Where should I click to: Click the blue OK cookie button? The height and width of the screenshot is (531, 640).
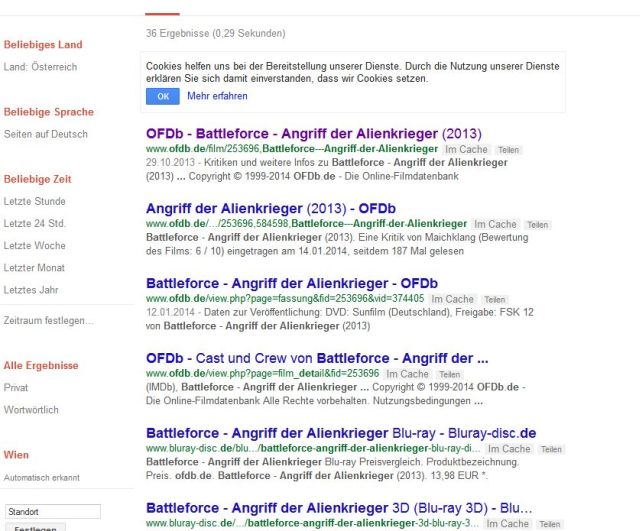pos(162,96)
